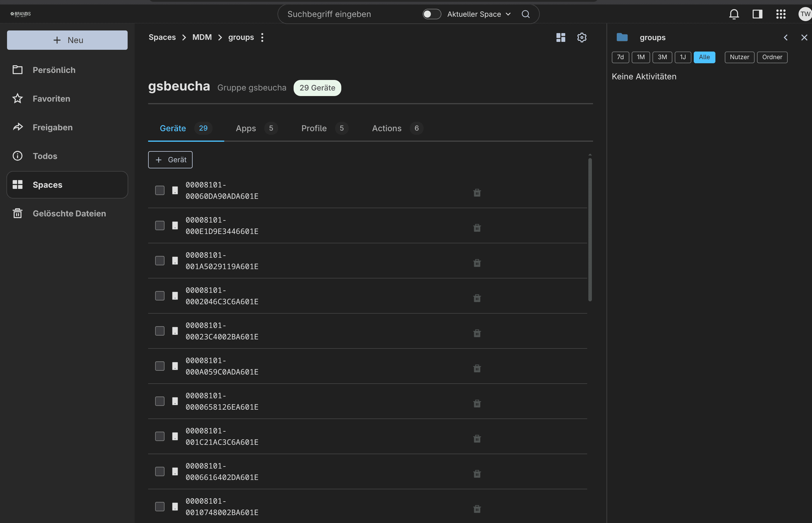Open the apps grid launcher
This screenshot has height=523, width=812.
pyautogui.click(x=781, y=14)
